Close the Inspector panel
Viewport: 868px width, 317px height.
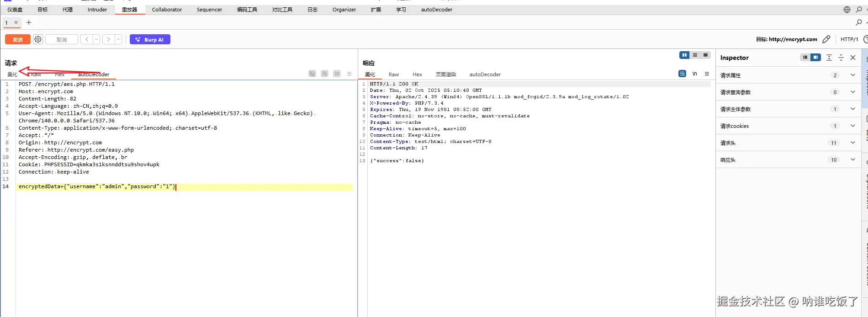point(853,58)
